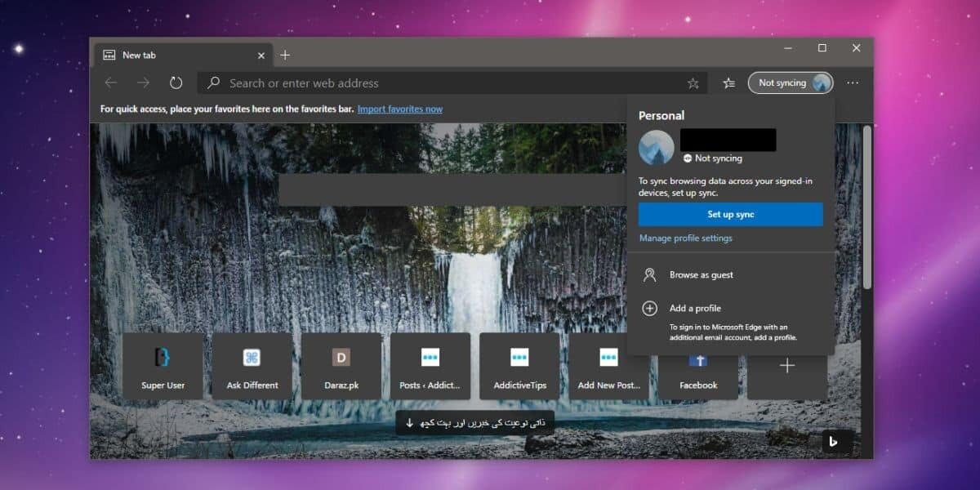The height and width of the screenshot is (490, 980).
Task: Click the Set up sync button
Action: click(x=731, y=214)
